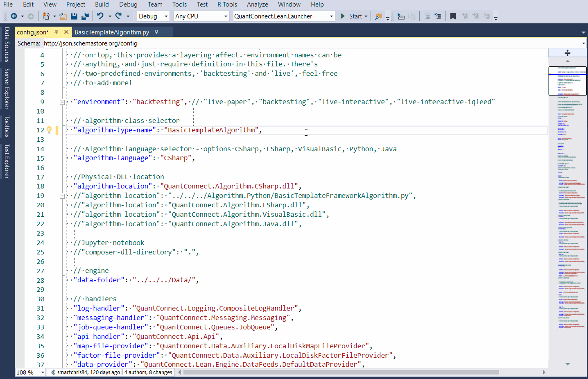The image size is (588, 379).
Task: Open the Window menu
Action: coord(289,5)
